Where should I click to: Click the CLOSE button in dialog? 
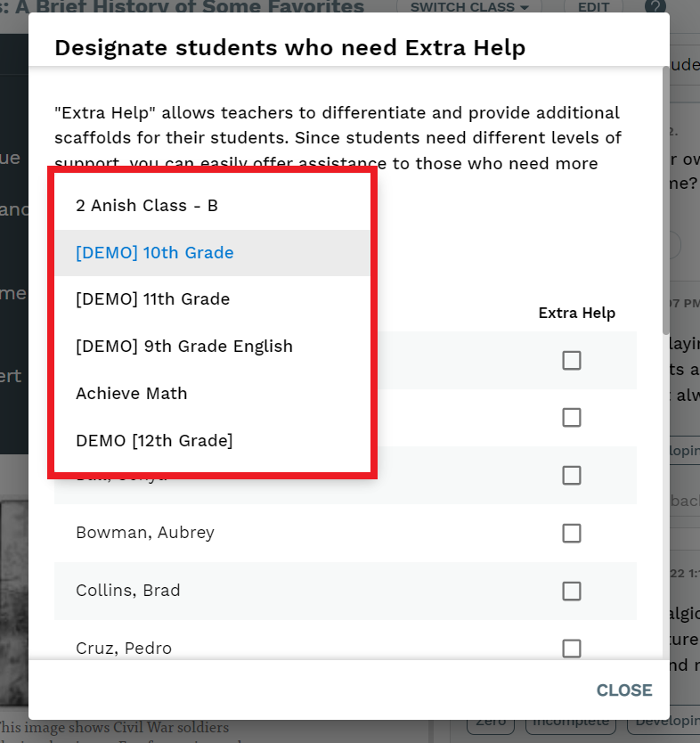click(x=624, y=690)
